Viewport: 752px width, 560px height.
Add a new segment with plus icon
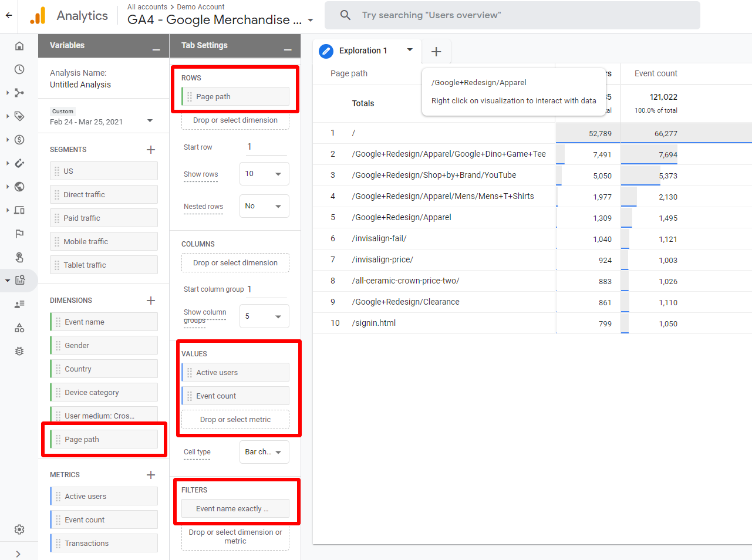[151, 150]
